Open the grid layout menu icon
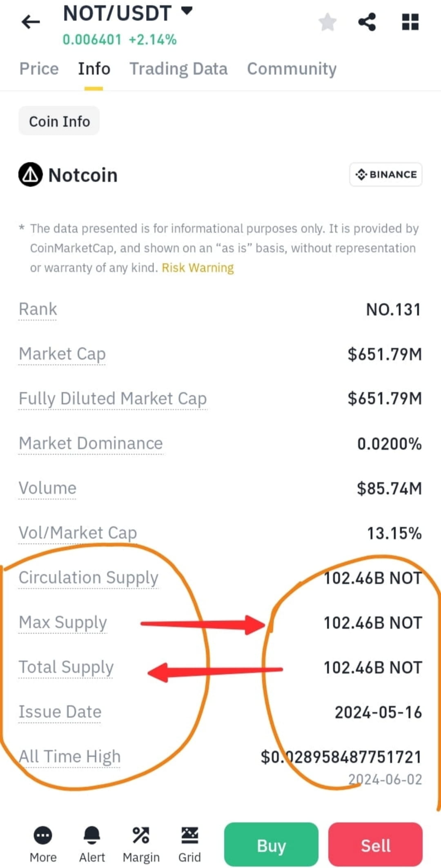This screenshot has width=441, height=868. tap(410, 22)
